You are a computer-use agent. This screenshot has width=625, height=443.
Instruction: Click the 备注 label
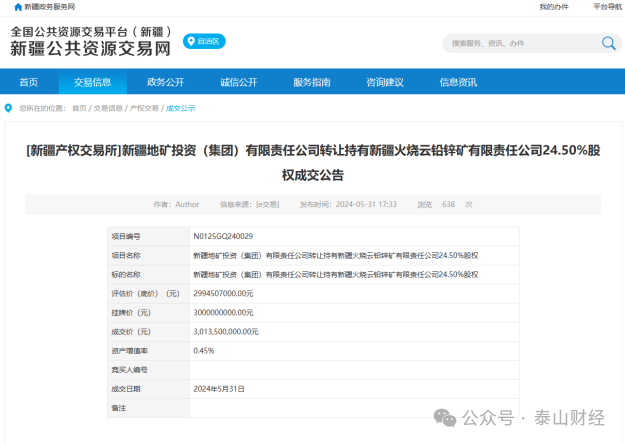(119, 408)
